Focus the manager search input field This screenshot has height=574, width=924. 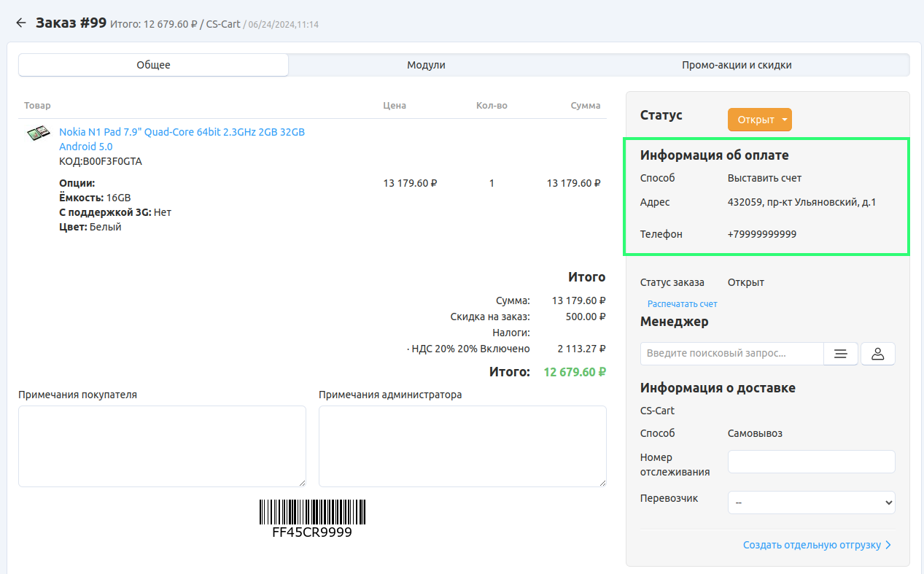pos(731,354)
